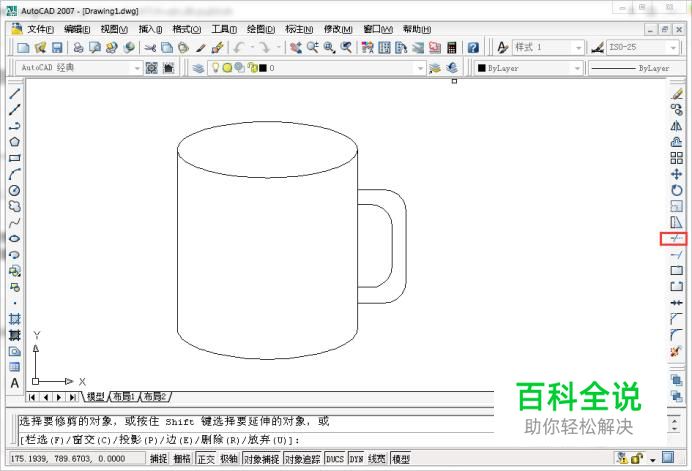Select the Offset modify tool

click(677, 142)
